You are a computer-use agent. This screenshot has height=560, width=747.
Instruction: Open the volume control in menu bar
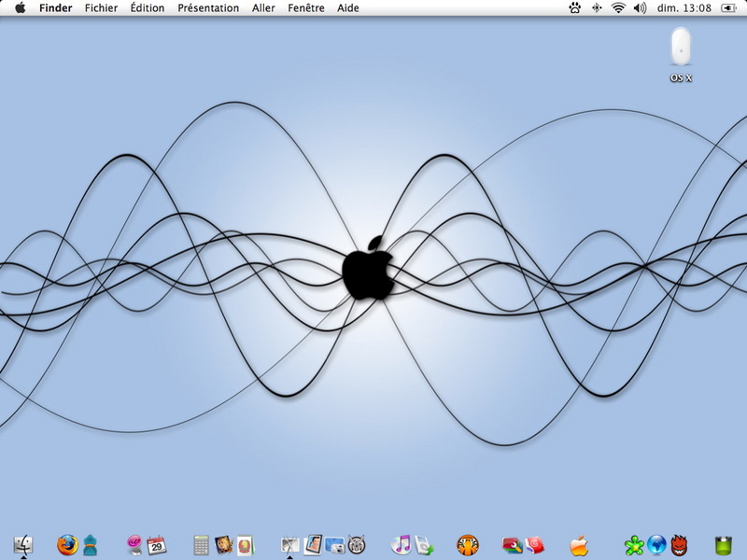(640, 7)
